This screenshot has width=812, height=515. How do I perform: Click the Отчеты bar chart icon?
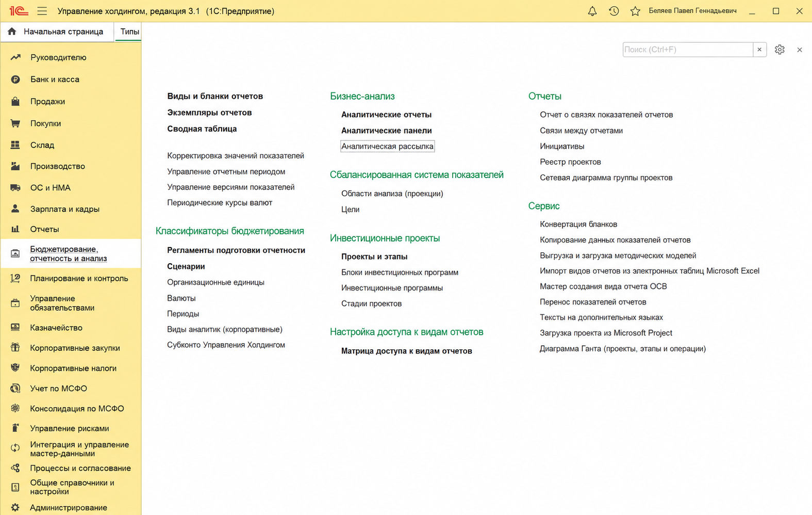15,229
